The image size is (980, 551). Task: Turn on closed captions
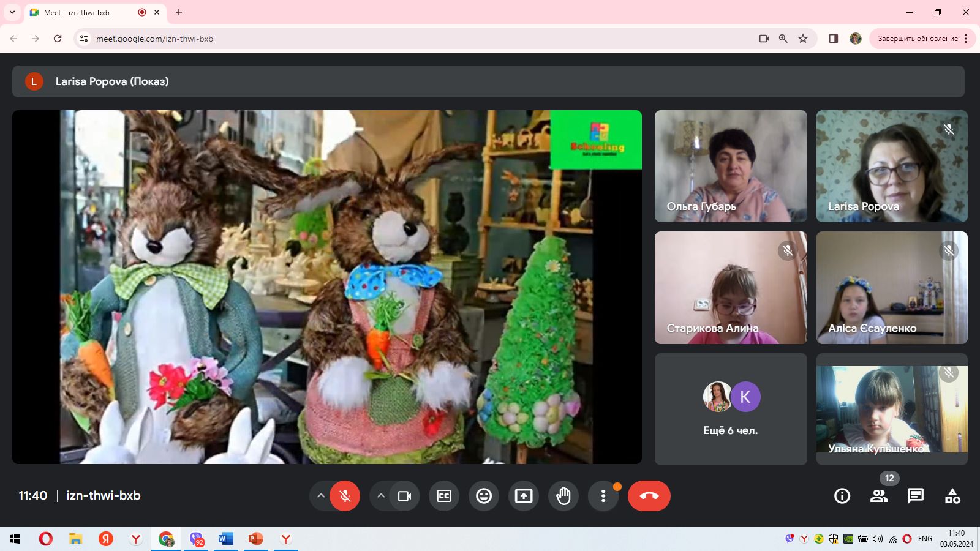click(444, 496)
